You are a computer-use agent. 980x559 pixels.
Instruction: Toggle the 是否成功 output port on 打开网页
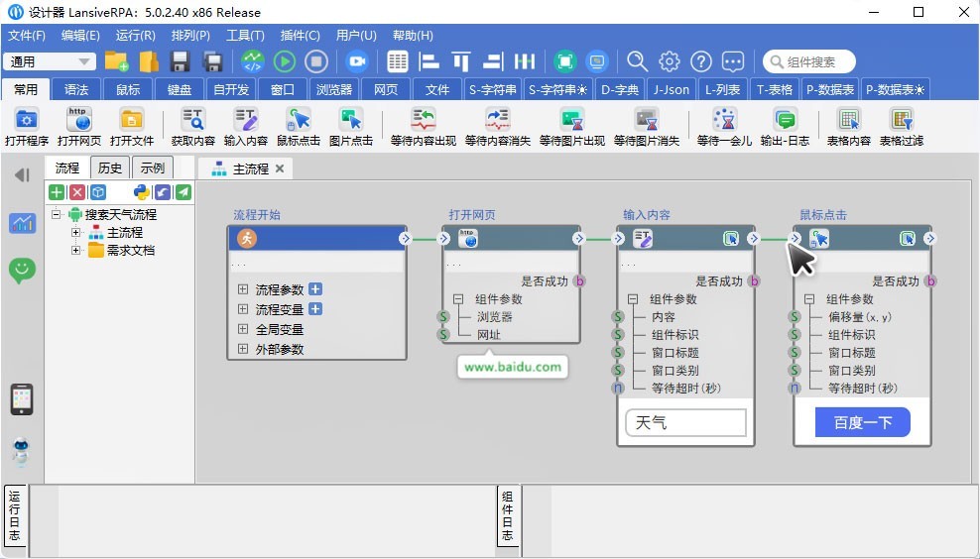pyautogui.click(x=579, y=280)
